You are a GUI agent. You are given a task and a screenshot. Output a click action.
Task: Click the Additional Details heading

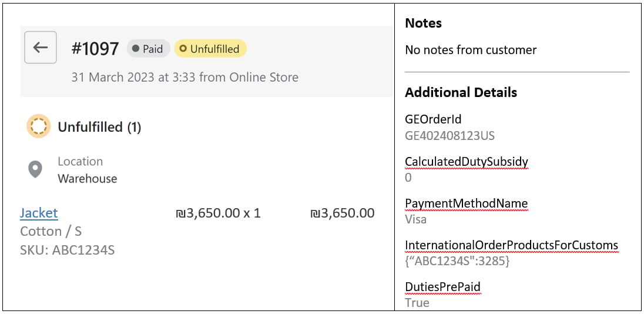[461, 92]
